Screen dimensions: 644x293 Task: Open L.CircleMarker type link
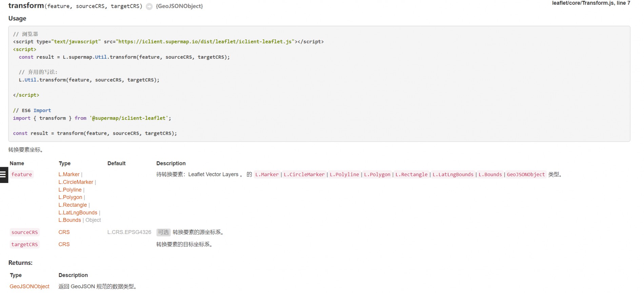[76, 182]
